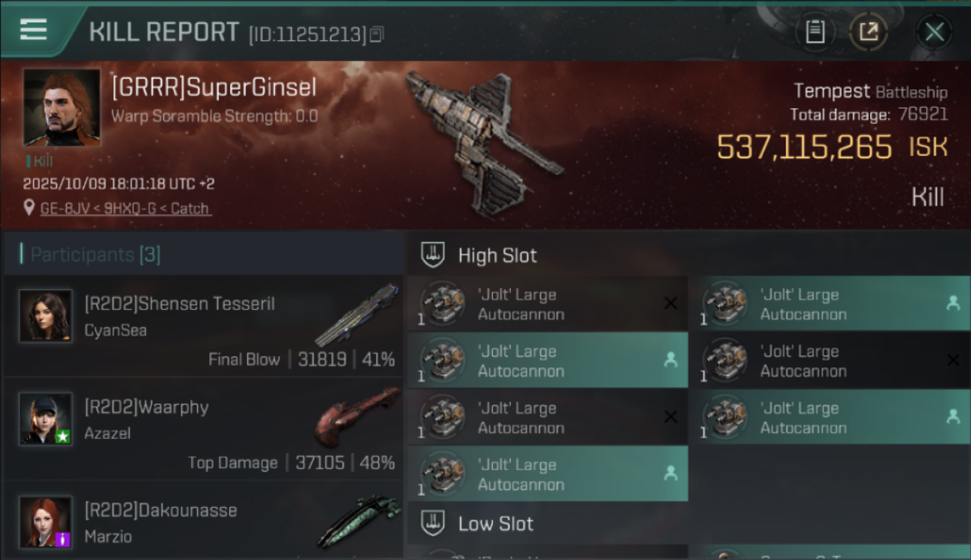The width and height of the screenshot is (971, 560).
Task: Click the share export icon
Action: point(868,31)
